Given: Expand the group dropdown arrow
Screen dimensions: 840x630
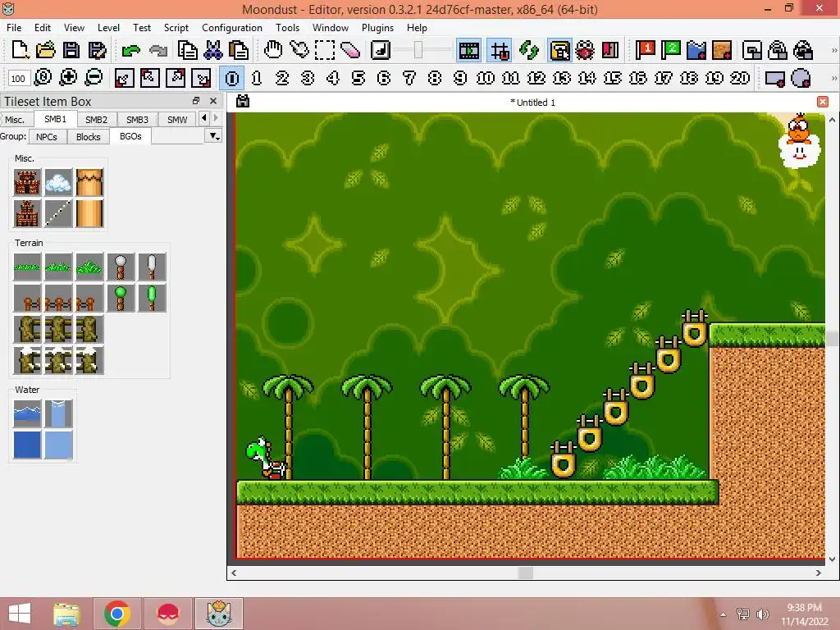Looking at the screenshot, I should coord(214,137).
